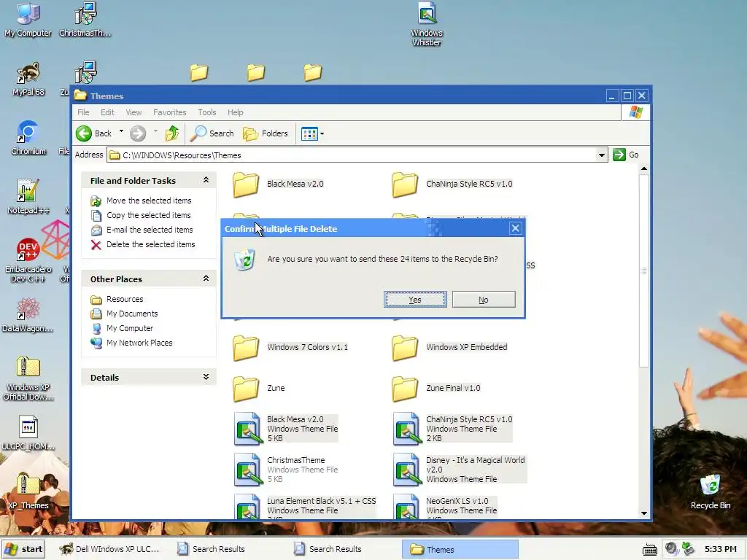This screenshot has width=747, height=560.
Task: Collapse the Other Places section
Action: [206, 278]
